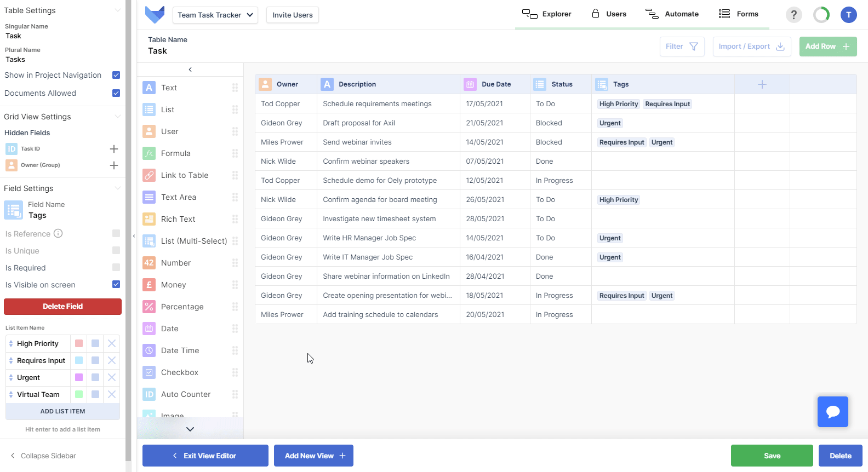
Task: Change High Priority red color swatch
Action: click(79, 343)
